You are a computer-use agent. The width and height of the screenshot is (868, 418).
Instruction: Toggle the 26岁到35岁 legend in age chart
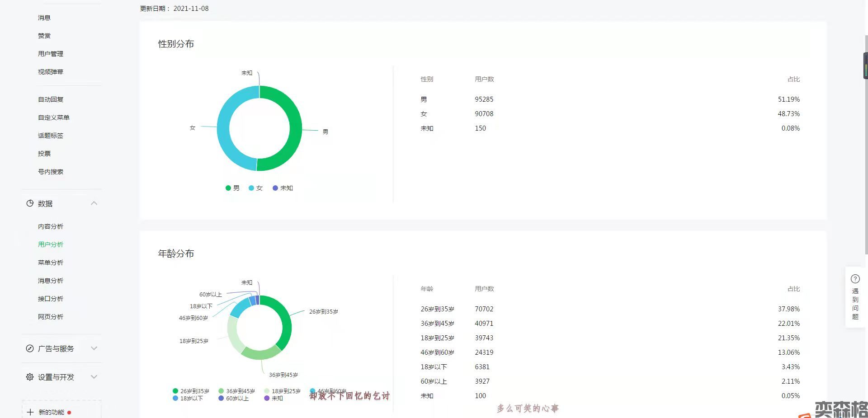190,391
